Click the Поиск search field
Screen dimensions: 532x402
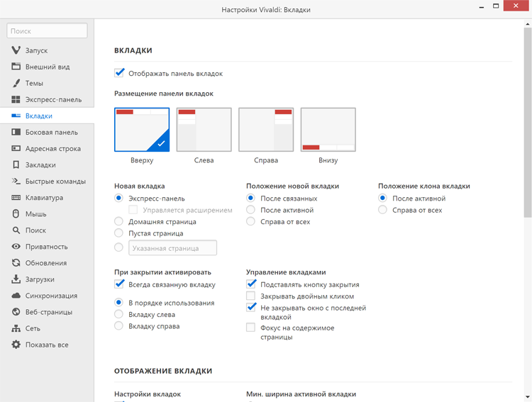point(47,31)
